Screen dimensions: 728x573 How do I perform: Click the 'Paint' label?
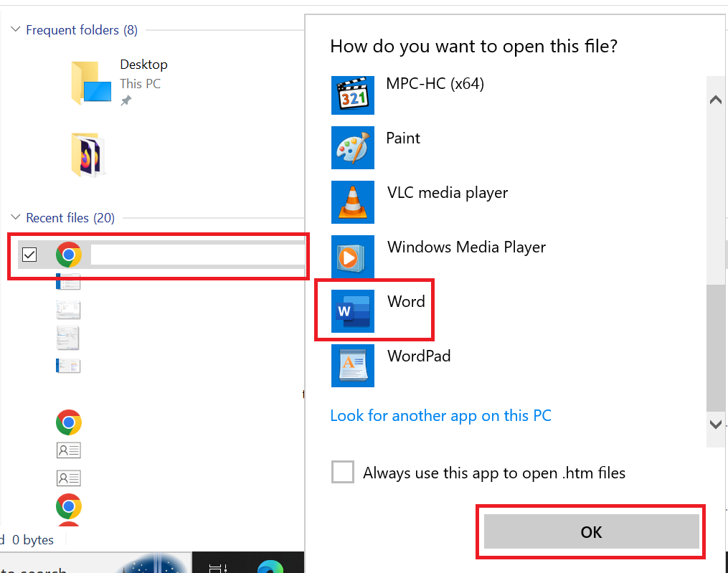(x=403, y=138)
